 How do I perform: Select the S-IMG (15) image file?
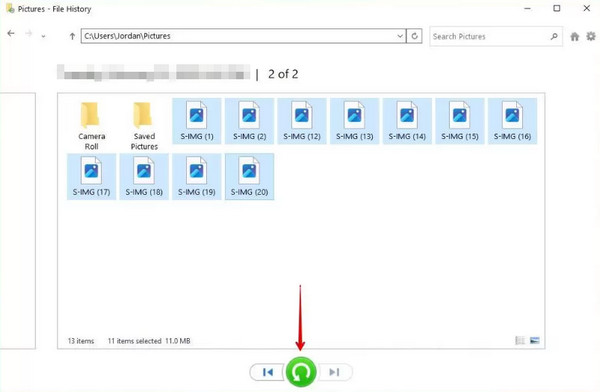tap(460, 121)
